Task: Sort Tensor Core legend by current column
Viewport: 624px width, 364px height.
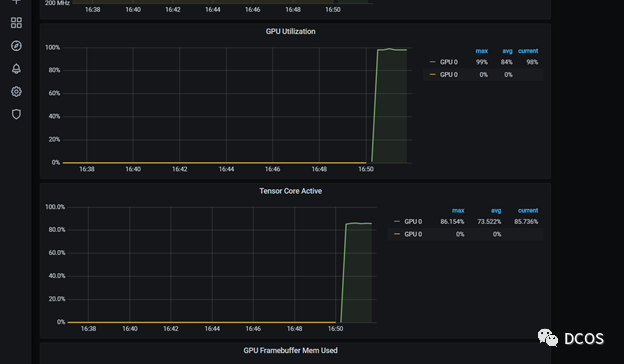Action: (x=528, y=210)
